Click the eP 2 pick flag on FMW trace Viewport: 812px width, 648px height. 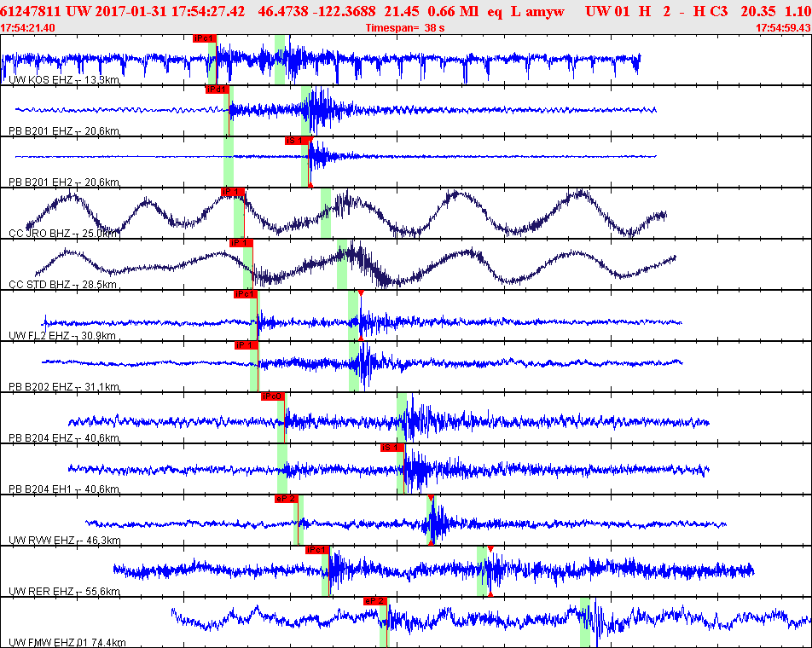375,601
